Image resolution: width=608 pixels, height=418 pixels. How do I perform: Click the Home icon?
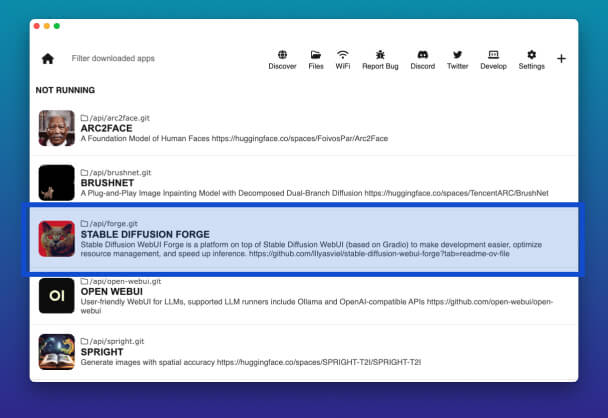coord(47,58)
